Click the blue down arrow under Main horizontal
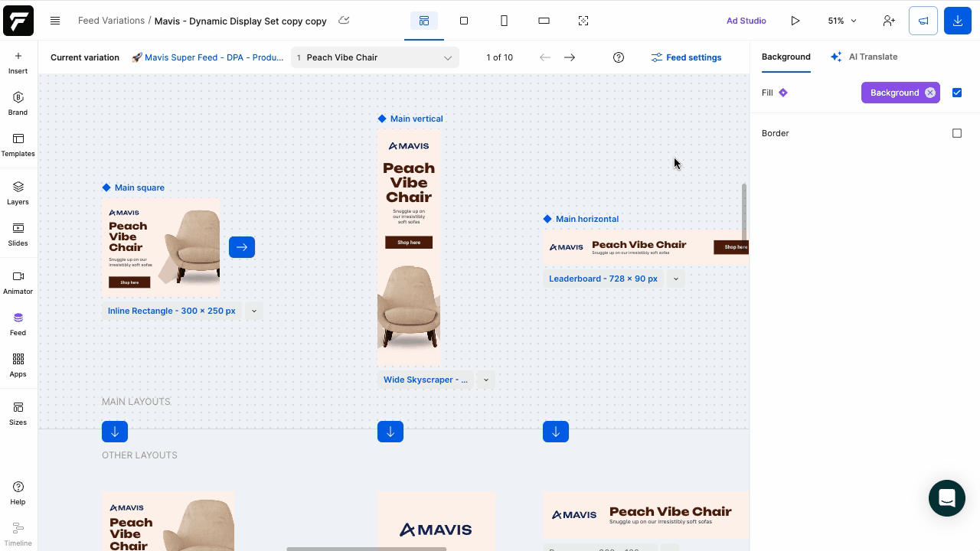 click(x=556, y=432)
